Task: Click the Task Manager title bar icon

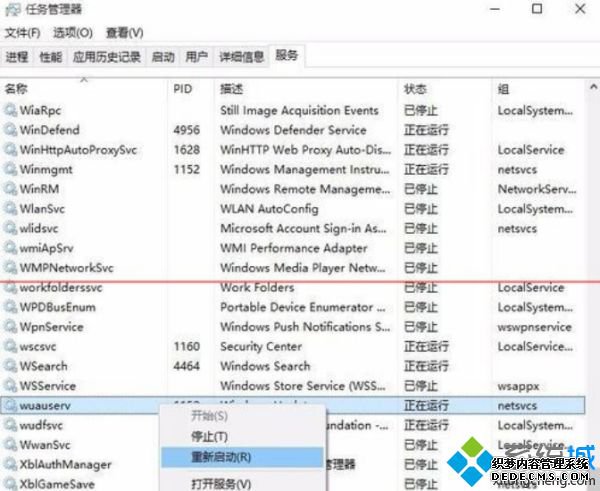Action: [x=13, y=10]
